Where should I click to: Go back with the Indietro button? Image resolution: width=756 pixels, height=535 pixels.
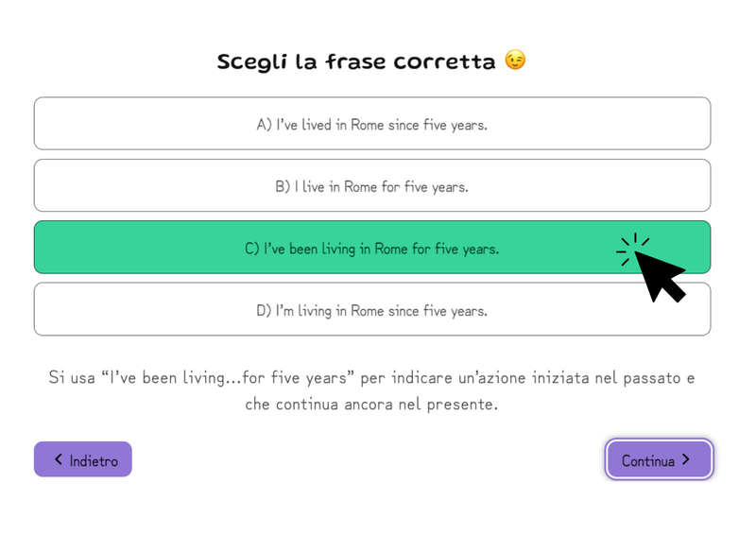tap(83, 460)
